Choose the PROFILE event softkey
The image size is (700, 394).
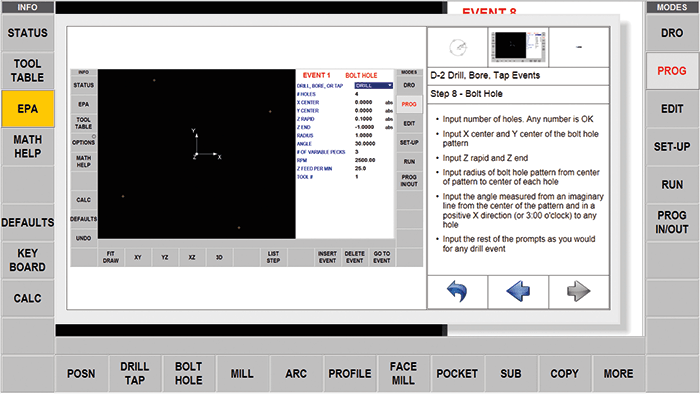coord(350,373)
